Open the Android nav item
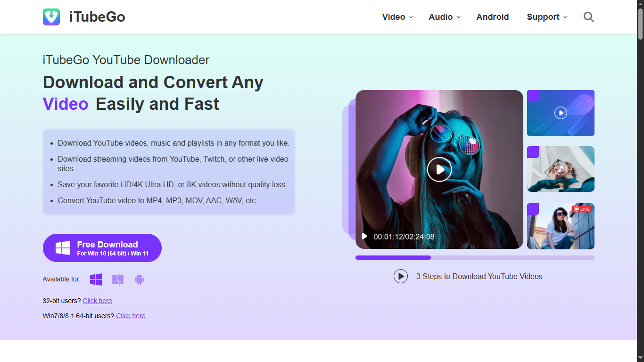The image size is (644, 362). [x=493, y=17]
